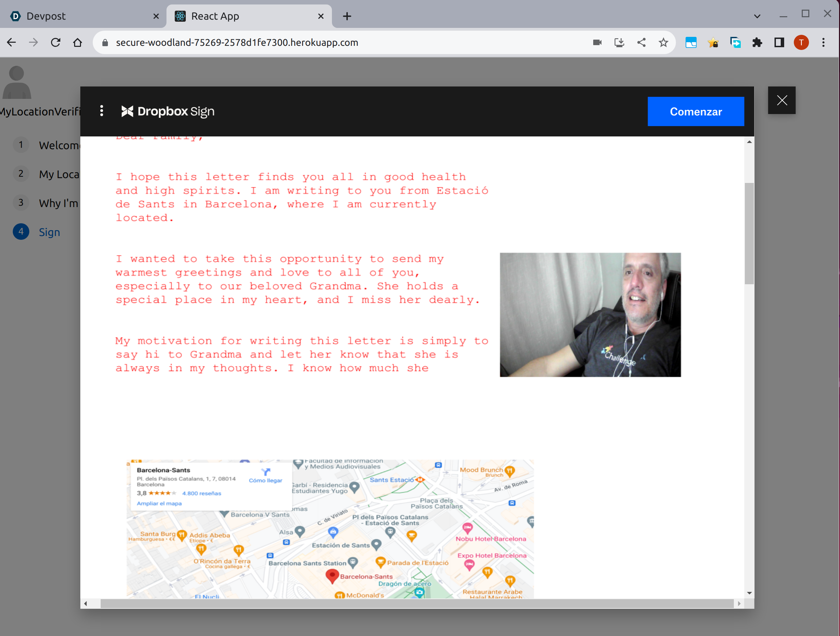The width and height of the screenshot is (840, 636).
Task: Click the document's down scroll arrow
Action: 749,593
